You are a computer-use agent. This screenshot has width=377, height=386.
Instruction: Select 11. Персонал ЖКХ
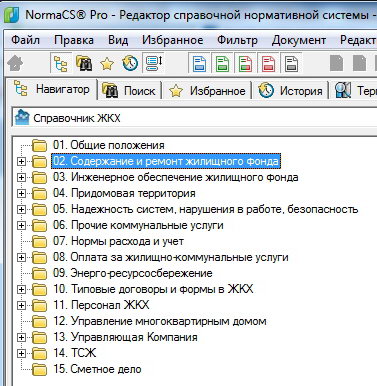[x=101, y=305]
